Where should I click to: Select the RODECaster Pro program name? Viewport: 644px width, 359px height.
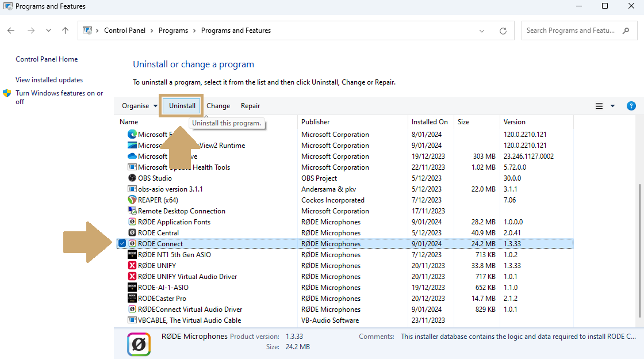click(162, 298)
